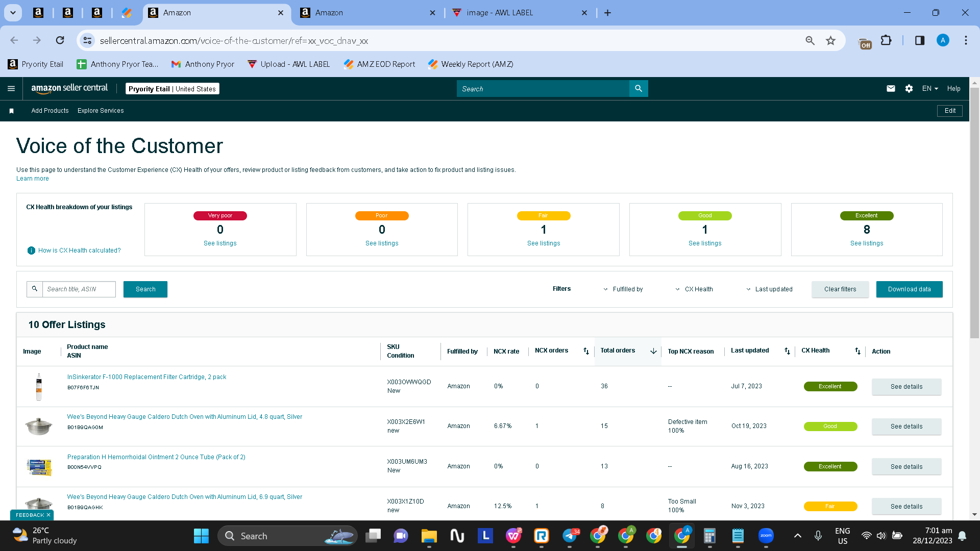Click the Clear filters button
Image resolution: width=980 pixels, height=551 pixels.
[x=840, y=289]
